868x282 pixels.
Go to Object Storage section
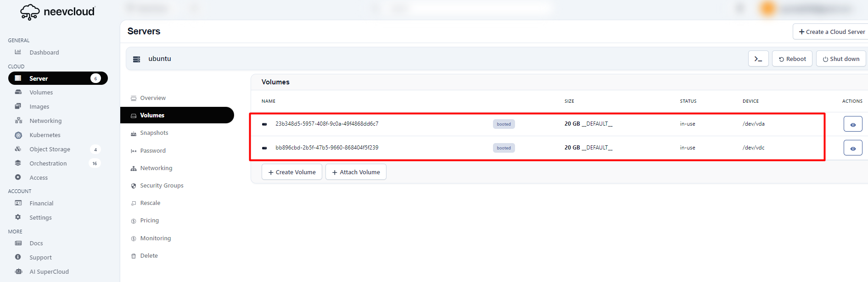pos(50,149)
